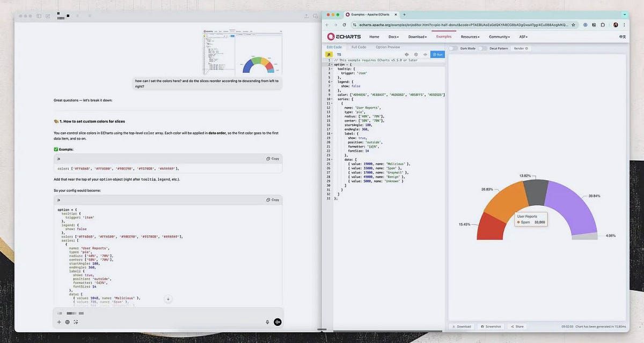
Task: Start voice mode with the black waveform icon
Action: 277,322
